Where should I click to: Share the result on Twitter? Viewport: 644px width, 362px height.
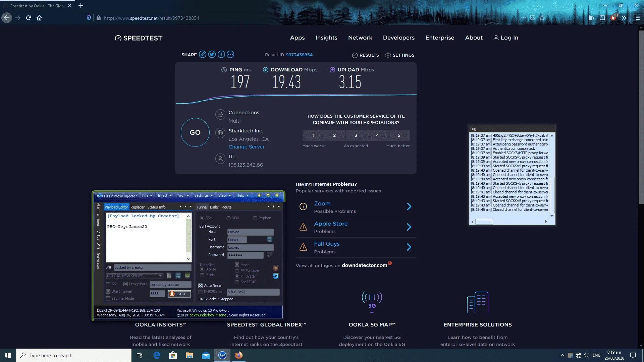212,54
